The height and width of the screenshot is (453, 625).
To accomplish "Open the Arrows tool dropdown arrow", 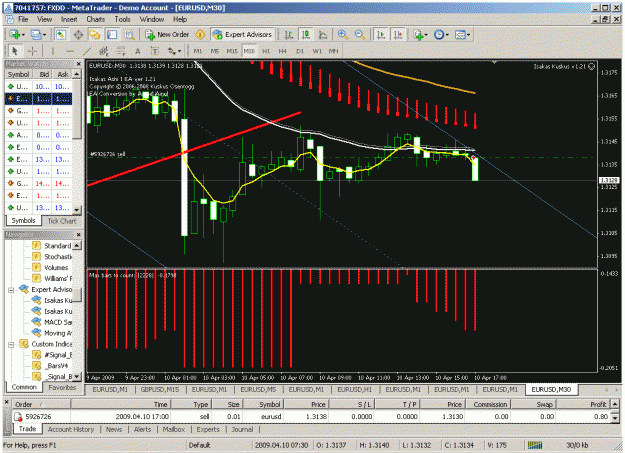I will (179, 51).
